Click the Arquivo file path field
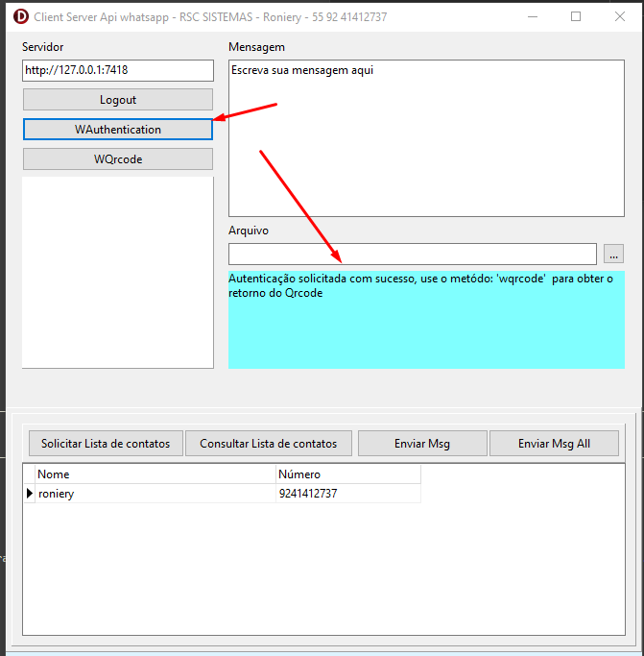Image resolution: width=644 pixels, height=656 pixels. click(412, 254)
